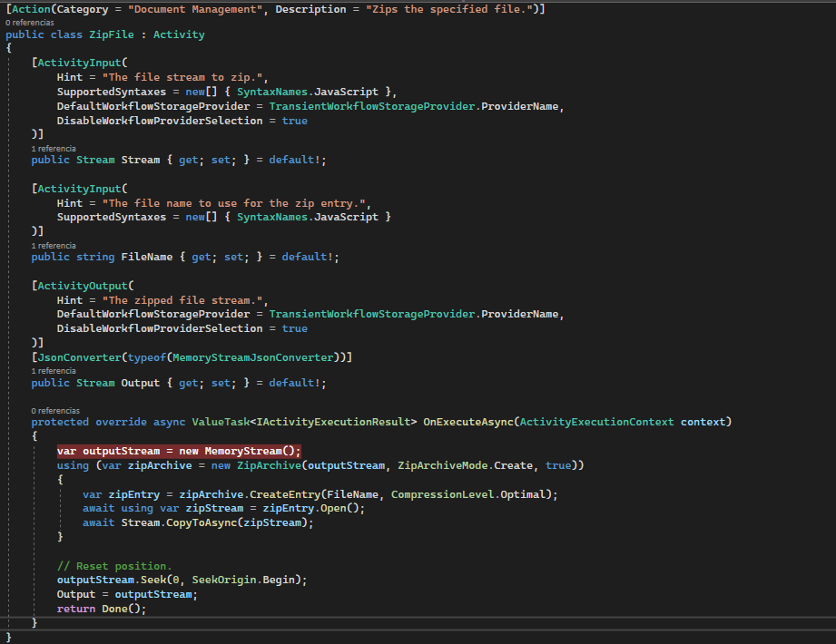The width and height of the screenshot is (836, 644).
Task: Select the highlighted MemoryStream declaration line
Action: (178, 450)
